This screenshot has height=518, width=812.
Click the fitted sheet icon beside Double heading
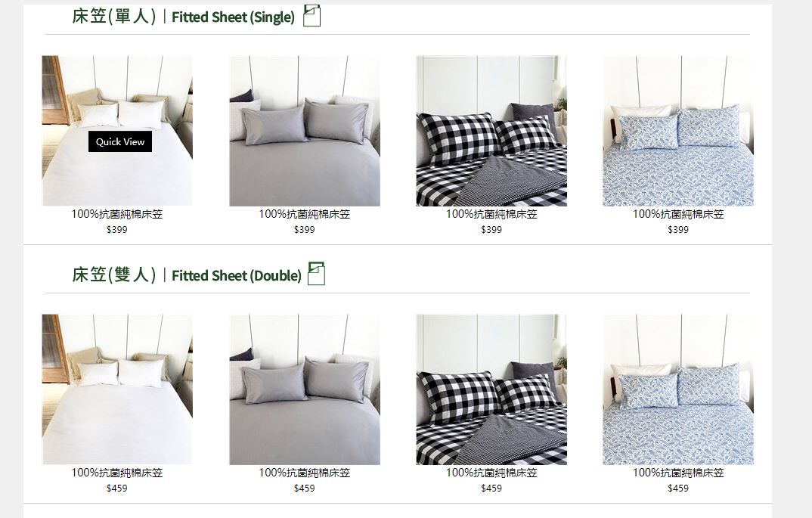click(x=316, y=274)
